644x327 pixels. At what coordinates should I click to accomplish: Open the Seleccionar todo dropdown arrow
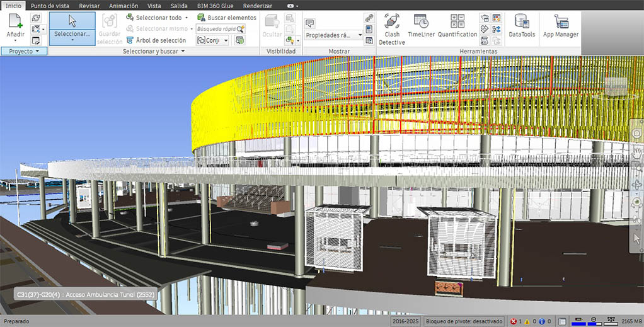pyautogui.click(x=187, y=18)
